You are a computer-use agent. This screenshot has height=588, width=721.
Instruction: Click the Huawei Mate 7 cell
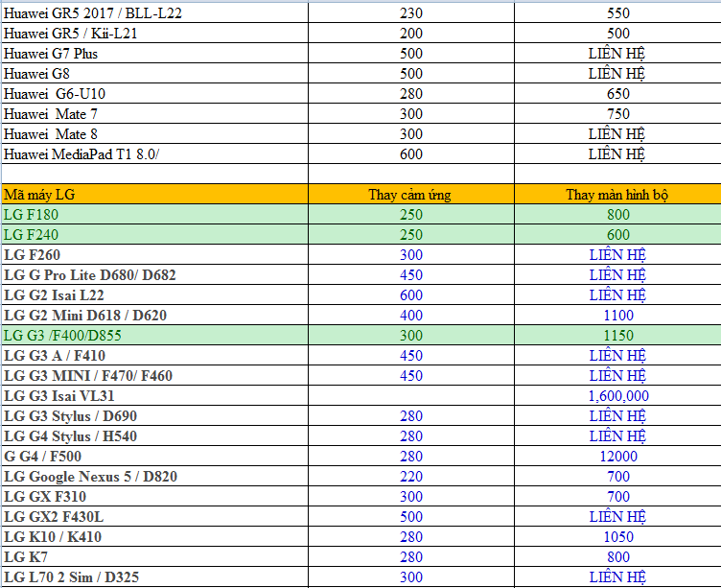[155, 113]
